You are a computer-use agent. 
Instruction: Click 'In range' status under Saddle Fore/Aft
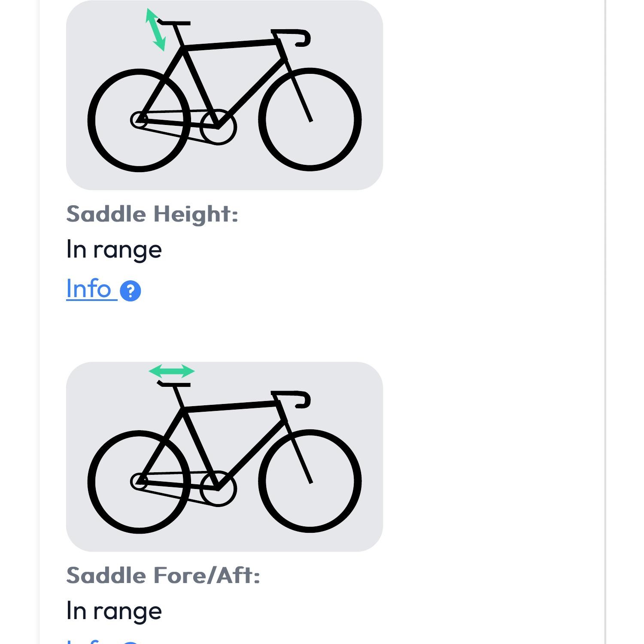tap(114, 611)
